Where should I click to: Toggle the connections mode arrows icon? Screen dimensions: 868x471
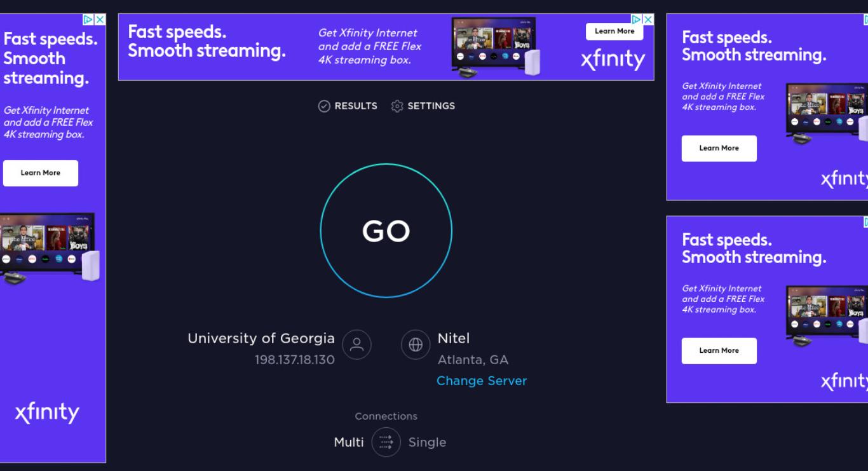coord(386,442)
